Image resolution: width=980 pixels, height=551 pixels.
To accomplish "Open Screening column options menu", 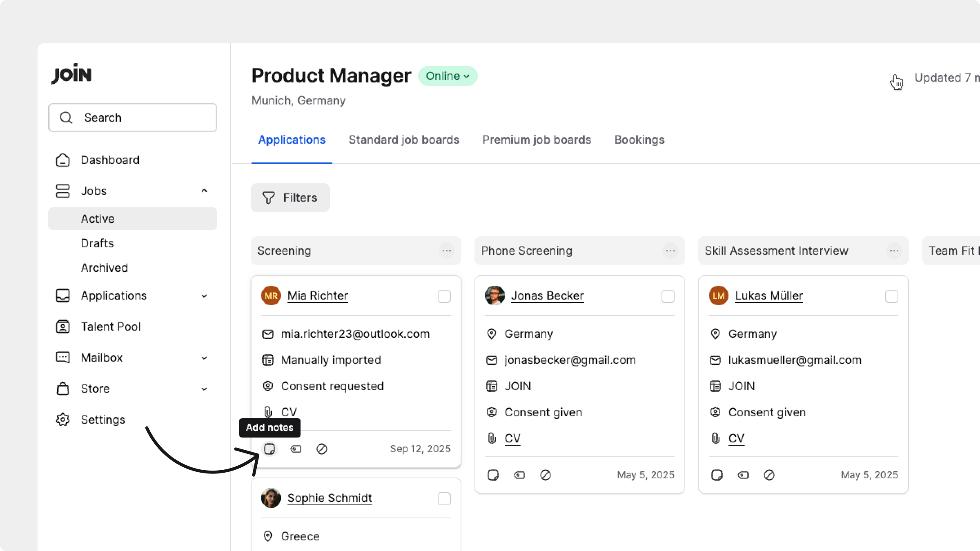I will click(446, 251).
